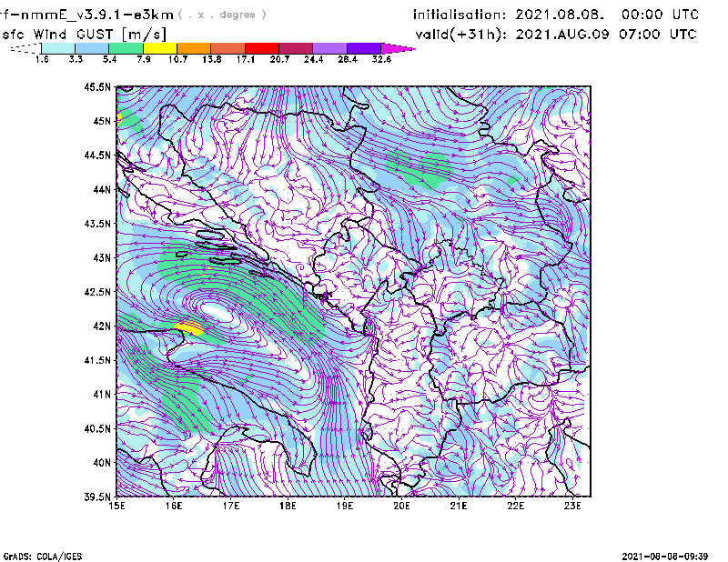
Task: Click the initialisation date 2021.08.08. 00:00 UTC
Action: [x=607, y=15]
